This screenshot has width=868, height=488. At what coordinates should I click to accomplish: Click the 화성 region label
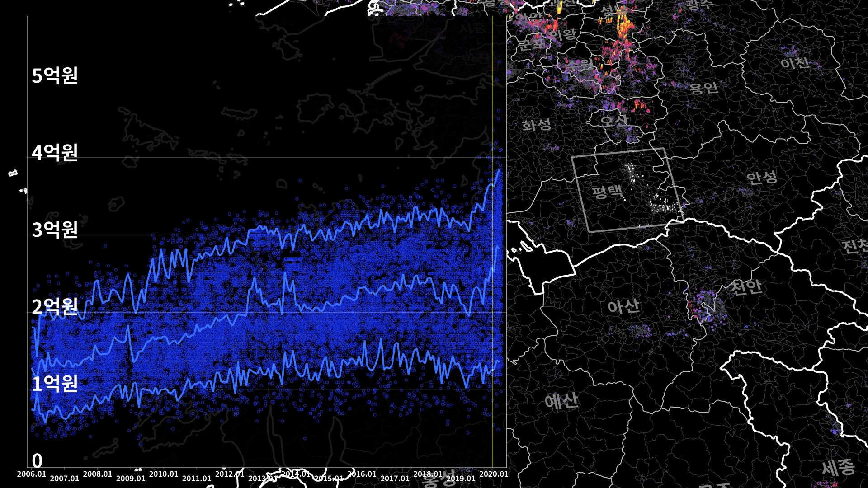(537, 124)
